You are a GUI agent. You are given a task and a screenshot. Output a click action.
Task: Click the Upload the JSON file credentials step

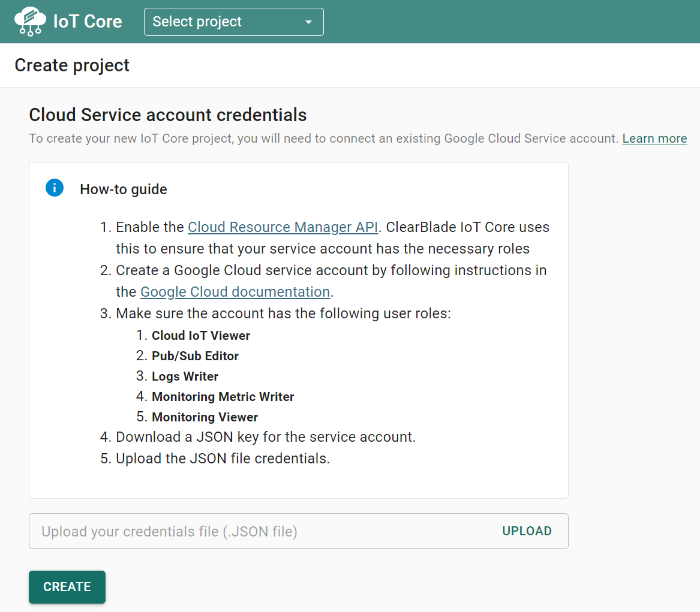pyautogui.click(x=223, y=459)
